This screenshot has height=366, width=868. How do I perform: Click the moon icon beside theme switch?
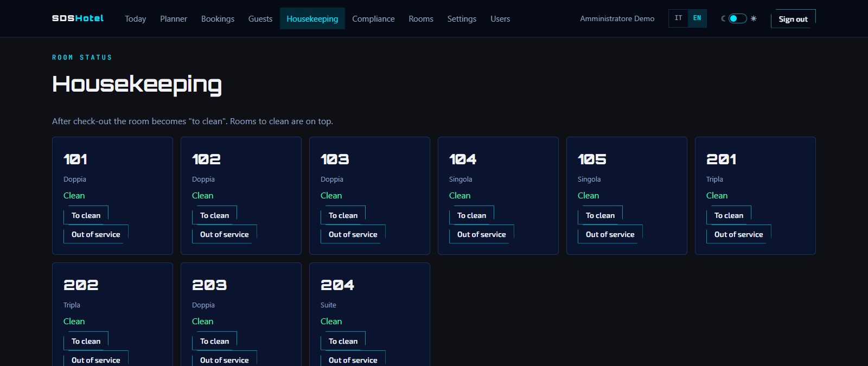click(723, 18)
